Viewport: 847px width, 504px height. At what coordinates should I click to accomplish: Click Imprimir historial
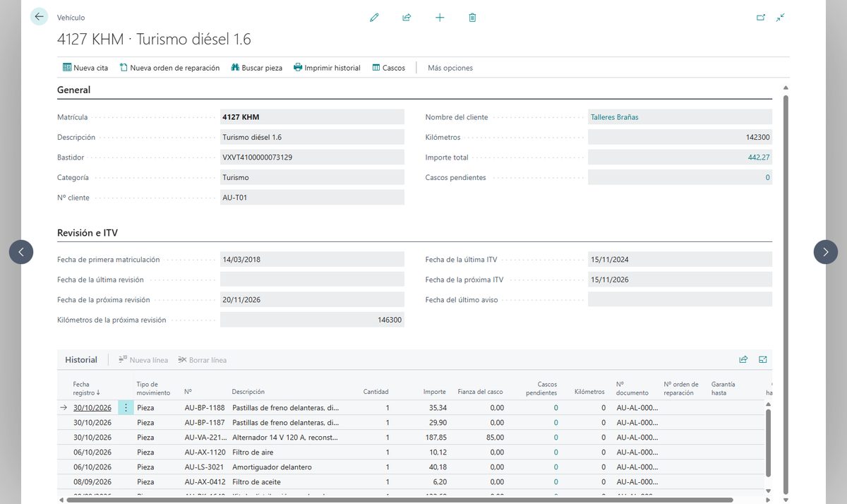[327, 68]
